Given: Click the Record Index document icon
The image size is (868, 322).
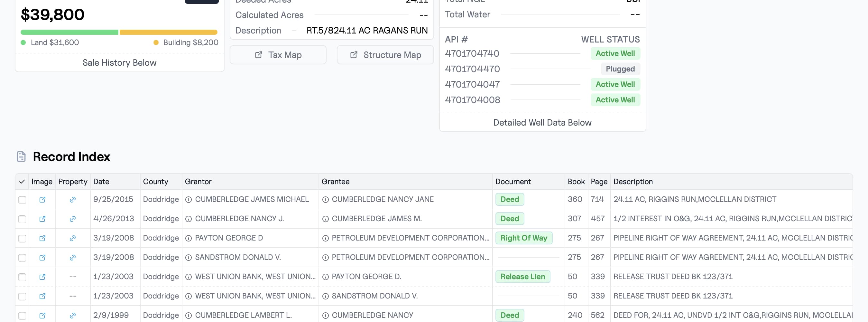Looking at the screenshot, I should 21,157.
